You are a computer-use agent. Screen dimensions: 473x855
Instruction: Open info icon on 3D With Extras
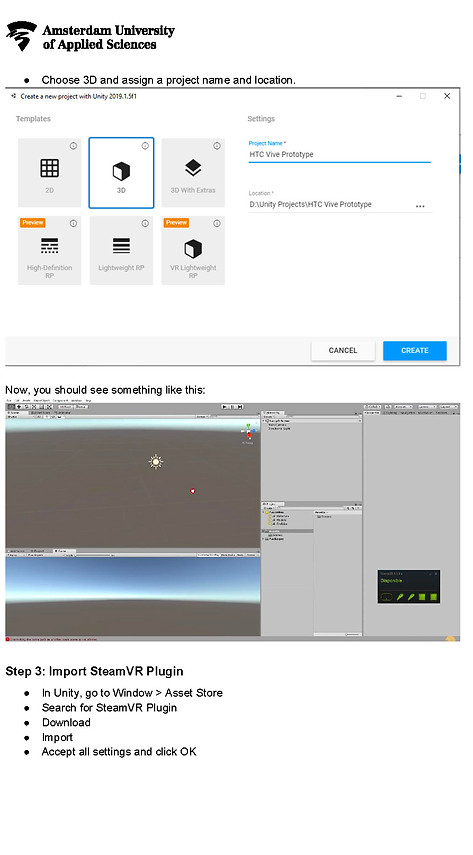click(217, 146)
